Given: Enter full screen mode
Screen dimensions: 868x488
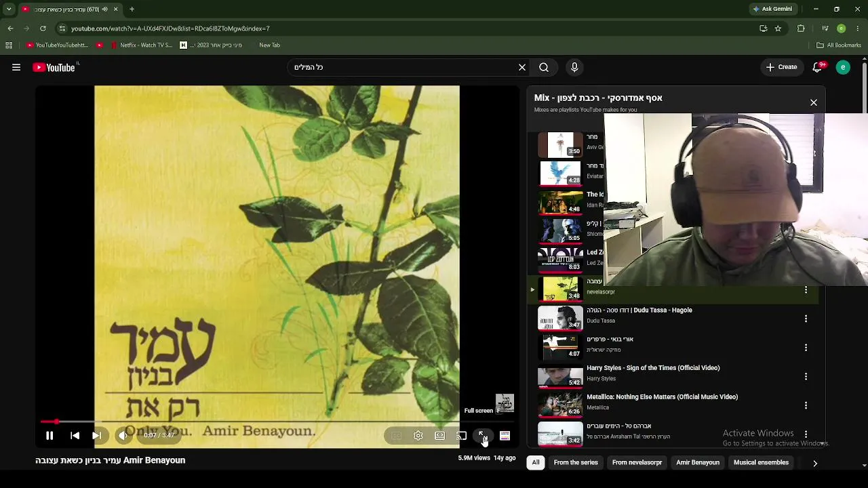Looking at the screenshot, I should [482, 436].
